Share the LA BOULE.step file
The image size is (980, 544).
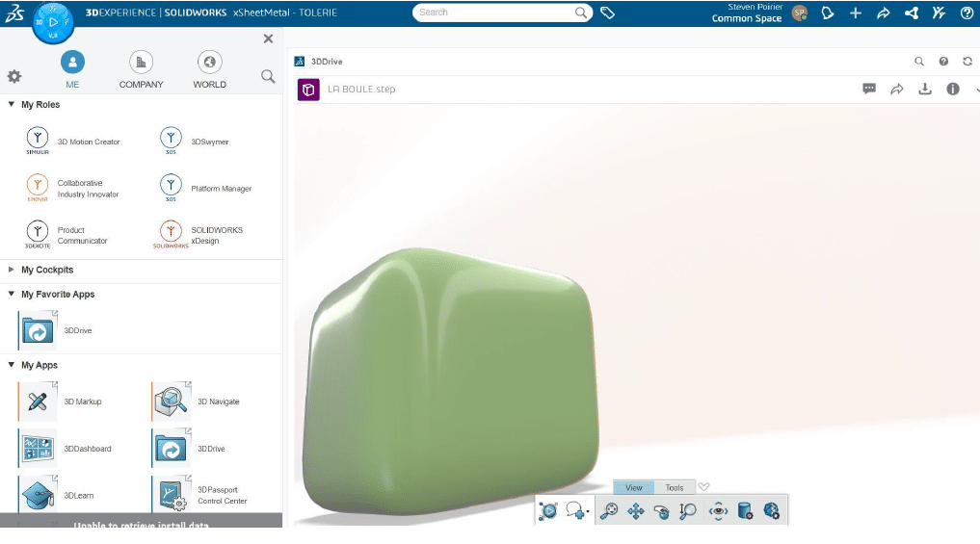897,89
